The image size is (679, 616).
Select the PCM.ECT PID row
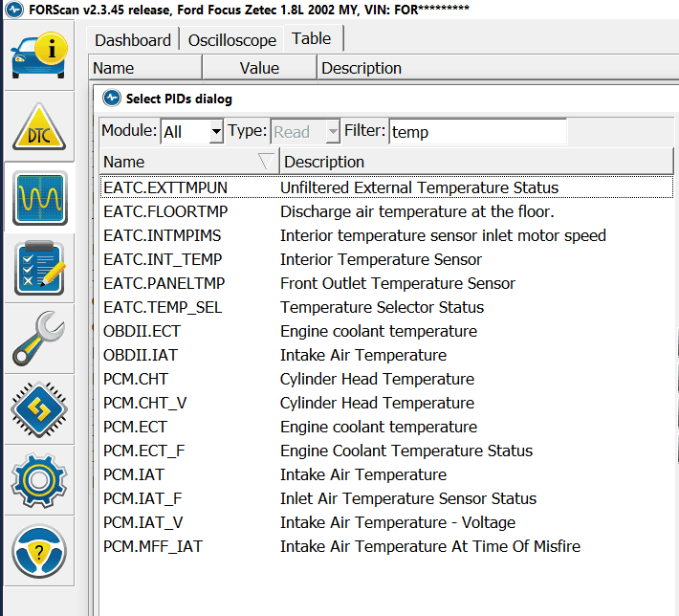(386, 427)
